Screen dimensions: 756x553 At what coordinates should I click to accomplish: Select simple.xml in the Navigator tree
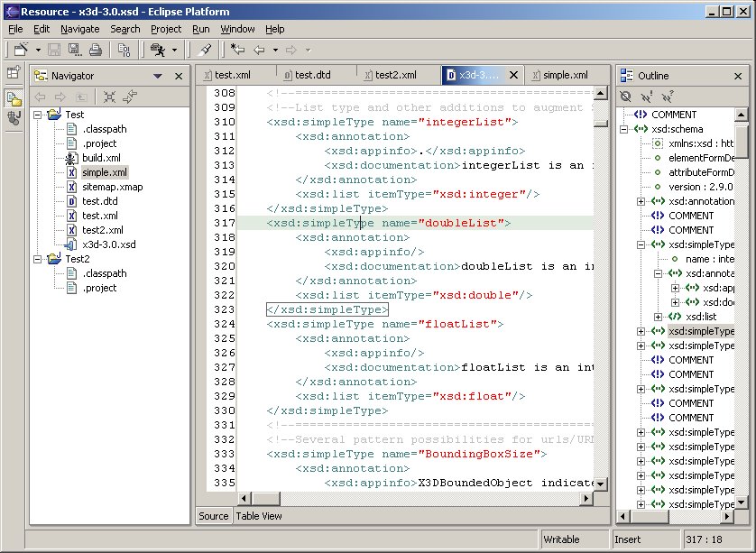coord(105,172)
